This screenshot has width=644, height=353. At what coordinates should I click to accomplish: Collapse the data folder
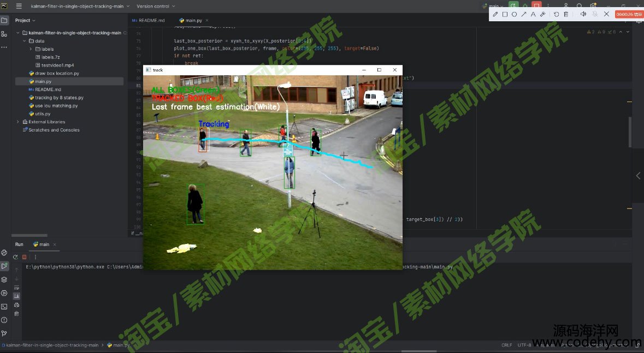[24, 41]
